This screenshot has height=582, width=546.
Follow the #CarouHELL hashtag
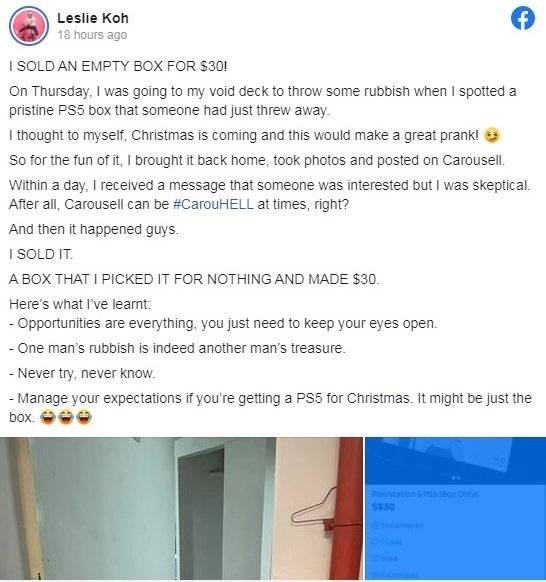click(213, 205)
